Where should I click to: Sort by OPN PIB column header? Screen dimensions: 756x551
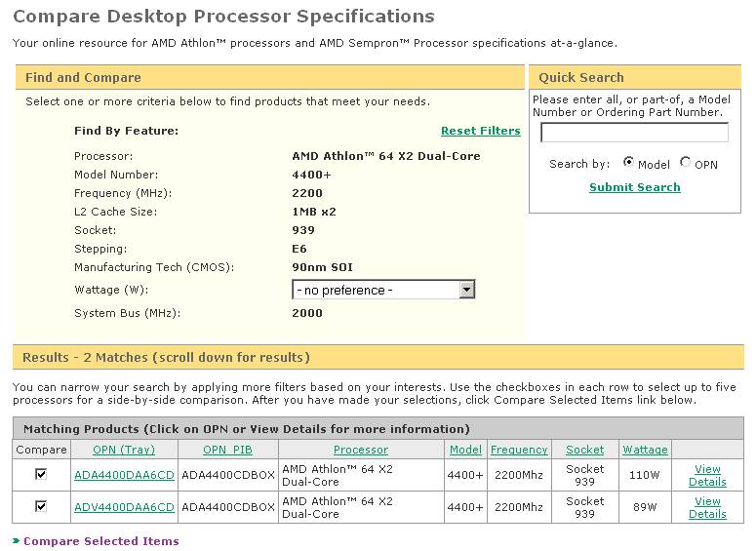pos(227,450)
